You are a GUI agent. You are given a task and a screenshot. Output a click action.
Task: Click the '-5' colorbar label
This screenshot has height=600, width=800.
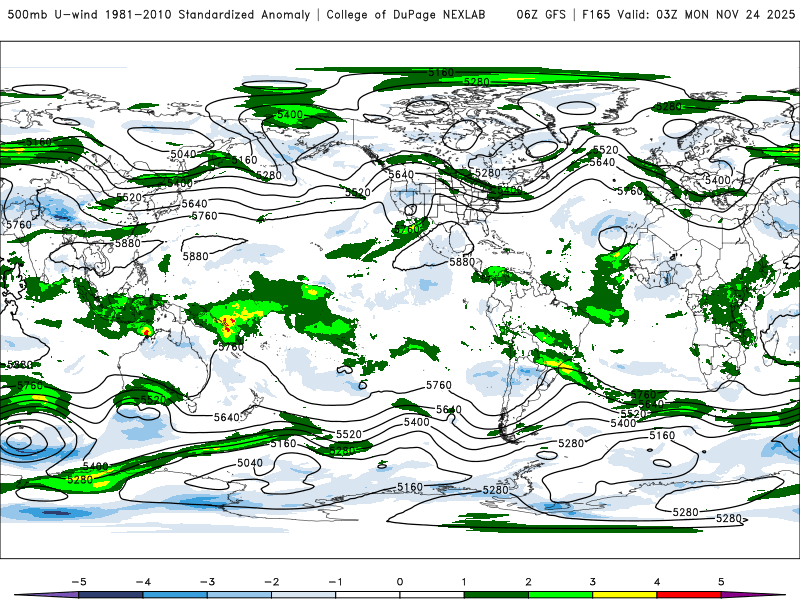[x=79, y=582]
